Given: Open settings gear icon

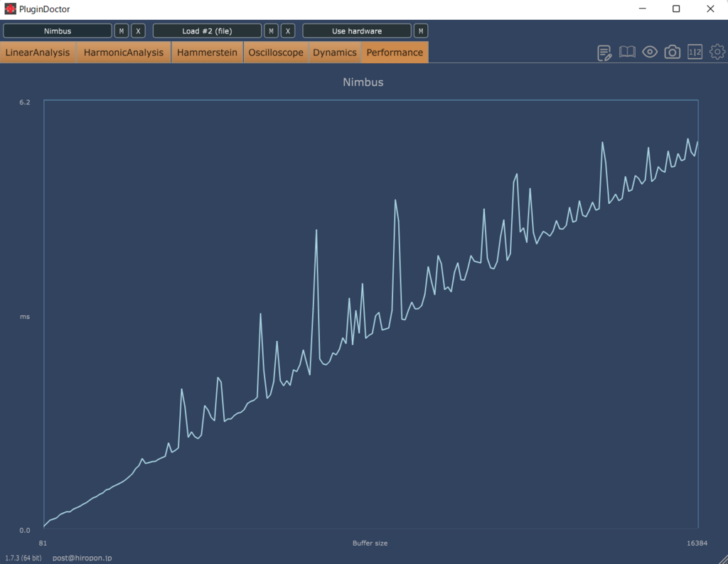Looking at the screenshot, I should pyautogui.click(x=717, y=52).
